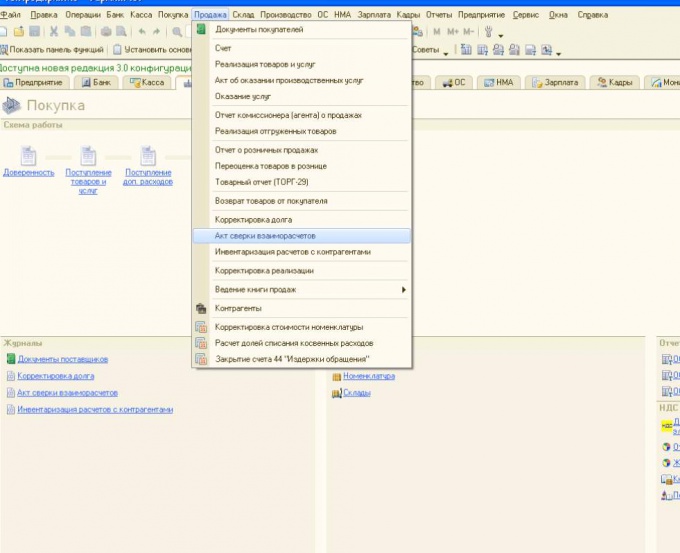Screen dimensions: 680x553
Task: Switch to the Предприятие tab
Action: coord(34,82)
